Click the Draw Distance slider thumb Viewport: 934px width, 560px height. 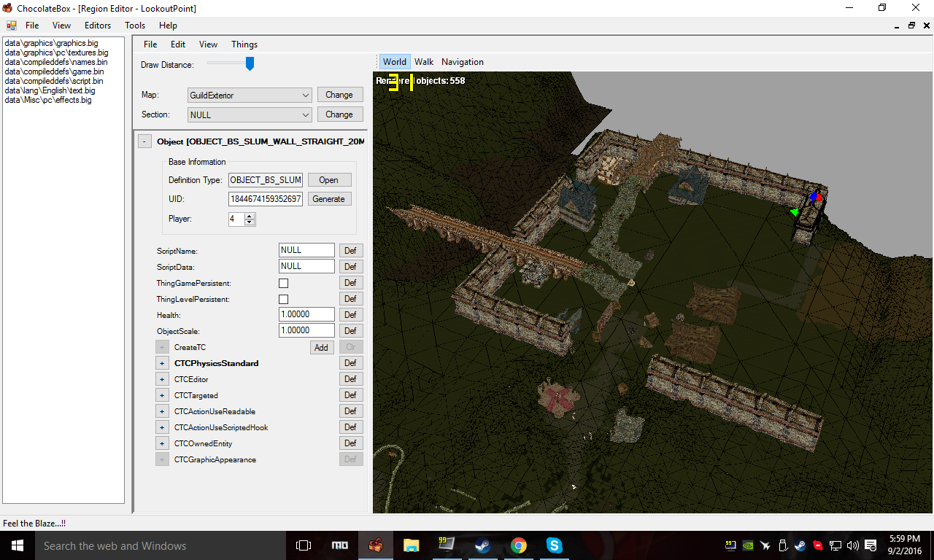(250, 64)
